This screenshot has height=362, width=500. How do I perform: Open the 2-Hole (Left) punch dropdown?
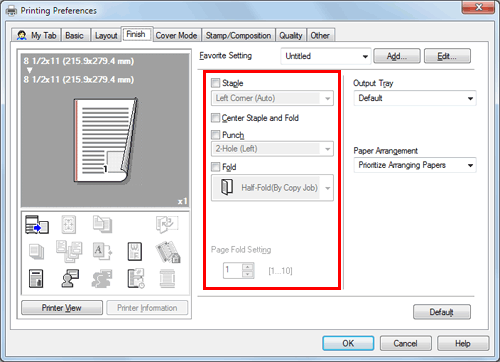click(272, 149)
